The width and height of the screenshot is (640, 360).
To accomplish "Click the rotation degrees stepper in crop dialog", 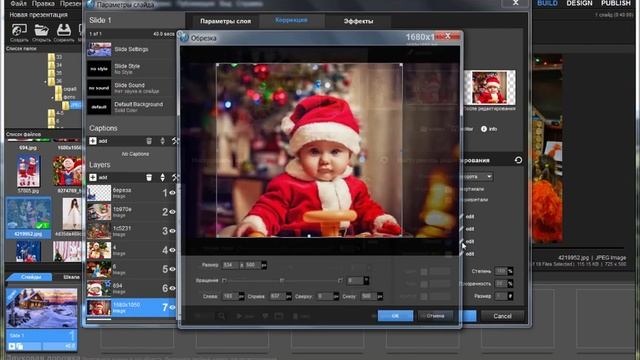I will [366, 281].
